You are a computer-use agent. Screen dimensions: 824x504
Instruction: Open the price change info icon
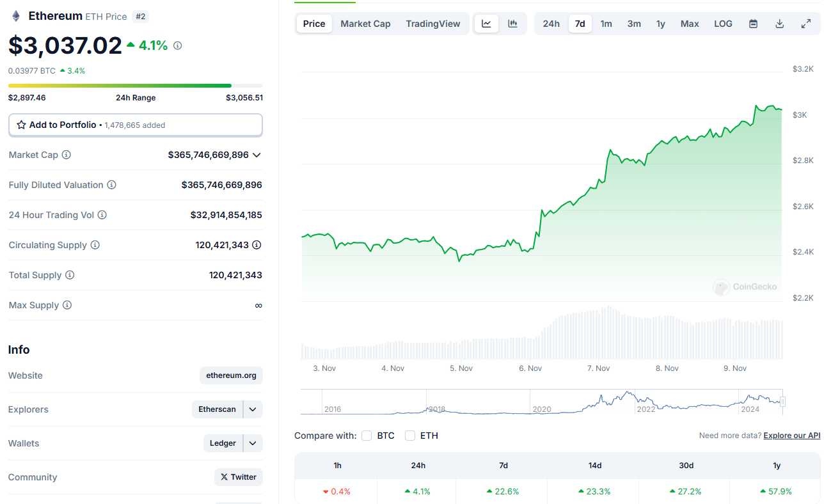click(178, 45)
